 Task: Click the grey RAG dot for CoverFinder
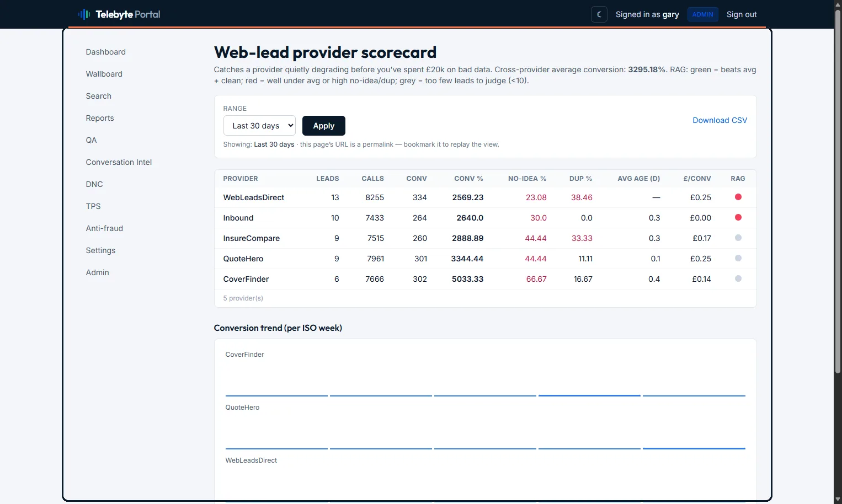(738, 278)
